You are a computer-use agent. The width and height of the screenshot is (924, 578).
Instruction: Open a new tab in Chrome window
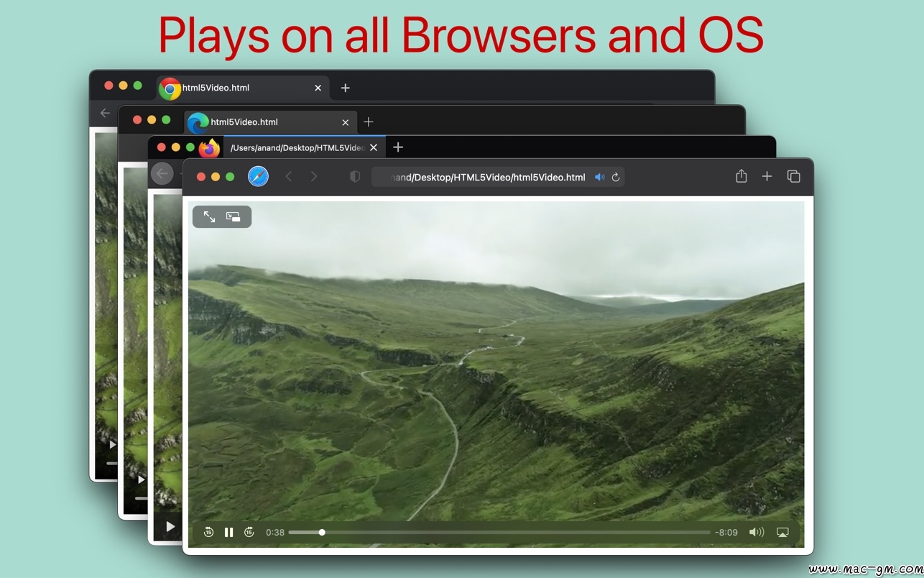(x=346, y=88)
